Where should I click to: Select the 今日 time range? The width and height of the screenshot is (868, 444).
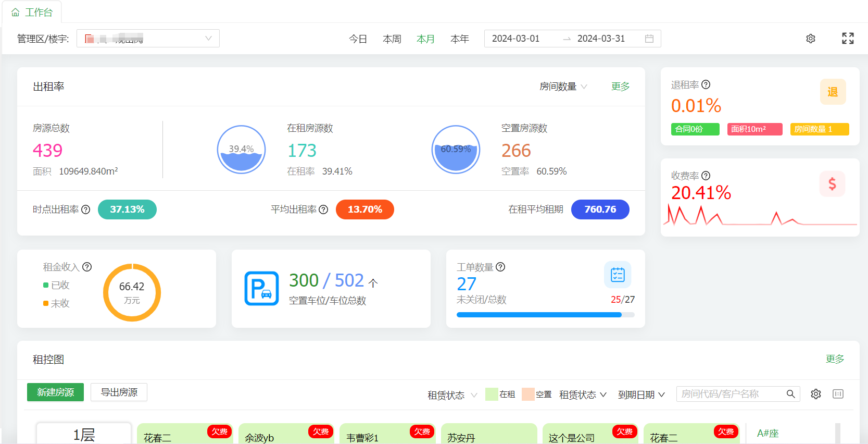pos(358,39)
